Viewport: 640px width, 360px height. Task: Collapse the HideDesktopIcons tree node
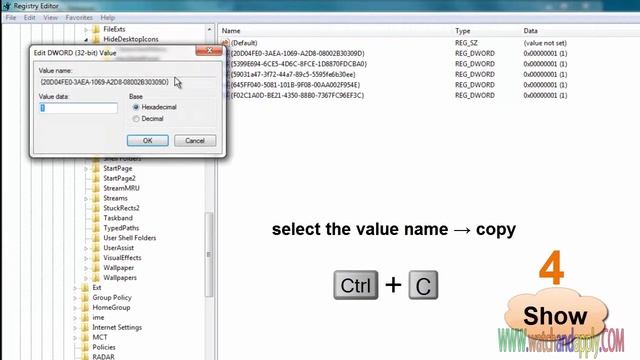86,40
